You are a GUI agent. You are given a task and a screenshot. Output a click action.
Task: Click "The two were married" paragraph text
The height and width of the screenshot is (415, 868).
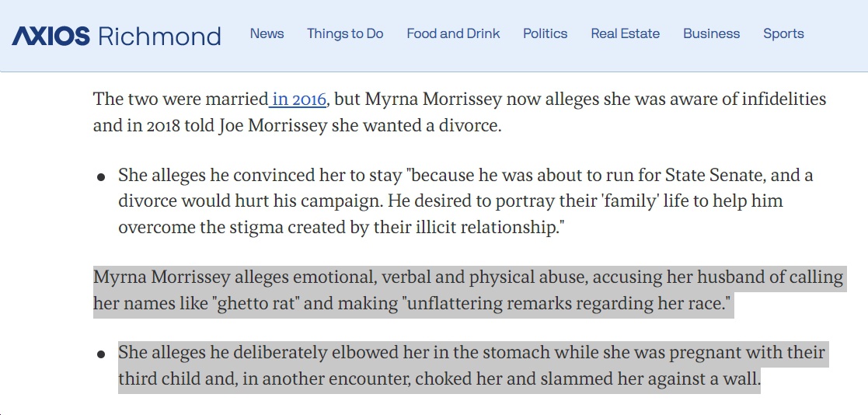pyautogui.click(x=459, y=113)
